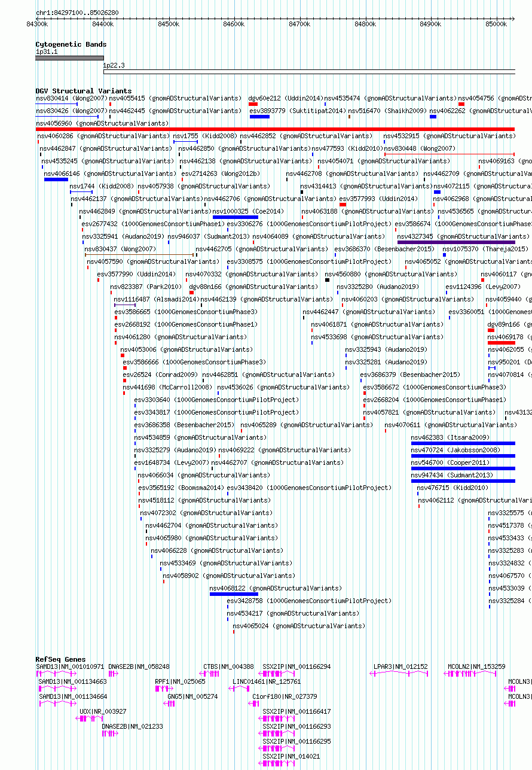Viewport: 532px width, 770px height.
Task: Select the 1p22.3 cytoband label
Action: tap(114, 66)
